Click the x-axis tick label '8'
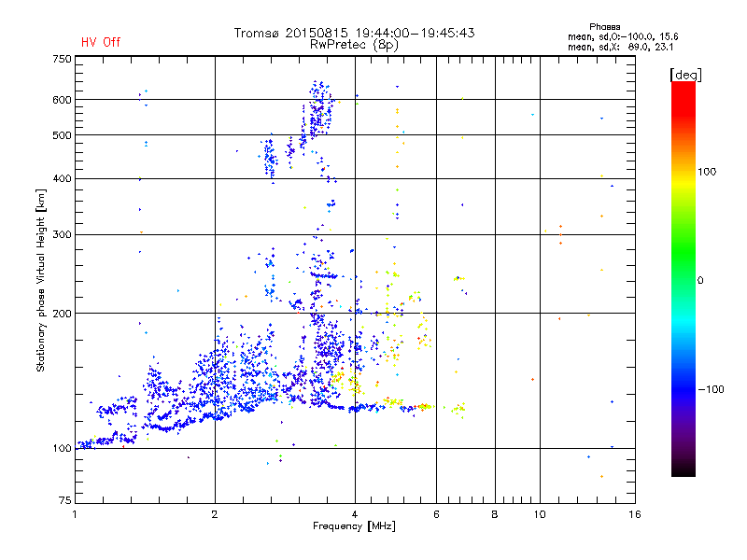Image resolution: width=747 pixels, height=560 pixels. [495, 514]
